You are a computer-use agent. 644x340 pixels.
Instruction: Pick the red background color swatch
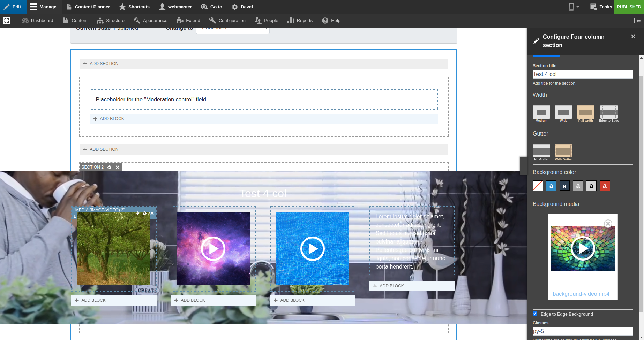click(605, 186)
